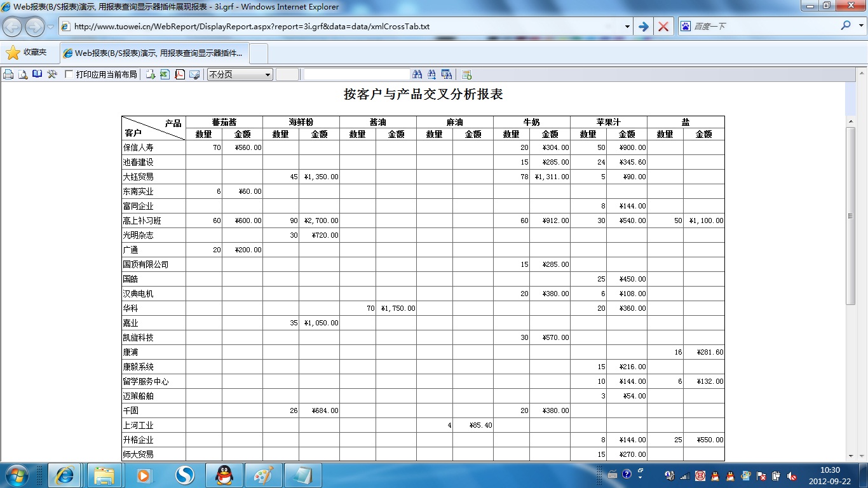Viewport: 868px width, 488px height.
Task: Click the Print icon in report toolbar
Action: click(x=8, y=74)
